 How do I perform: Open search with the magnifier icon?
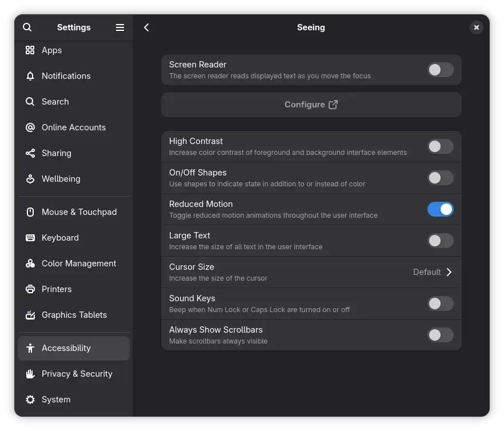pyautogui.click(x=27, y=27)
